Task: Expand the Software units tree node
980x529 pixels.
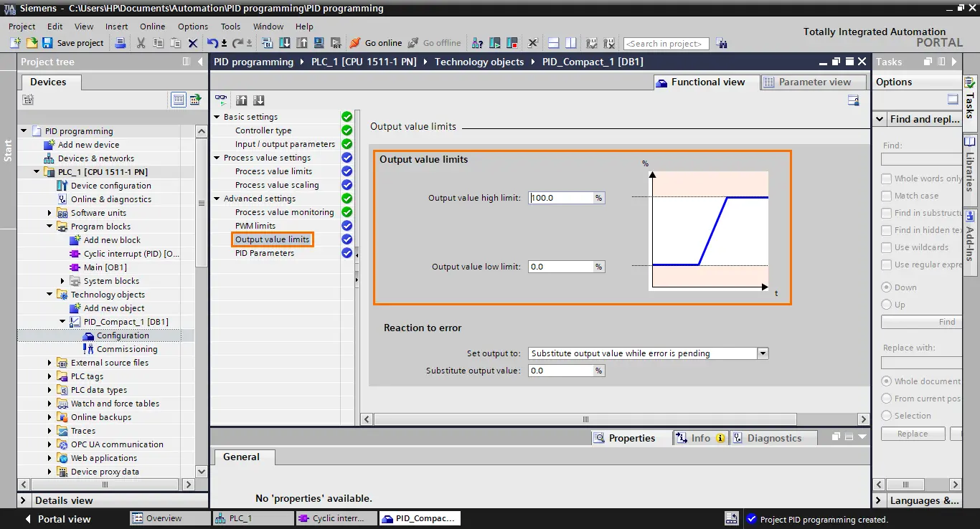Action: [x=50, y=213]
